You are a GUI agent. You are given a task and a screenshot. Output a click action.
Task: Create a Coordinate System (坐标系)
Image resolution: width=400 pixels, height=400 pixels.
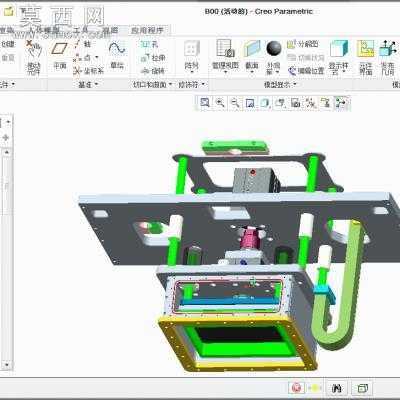click(88, 71)
